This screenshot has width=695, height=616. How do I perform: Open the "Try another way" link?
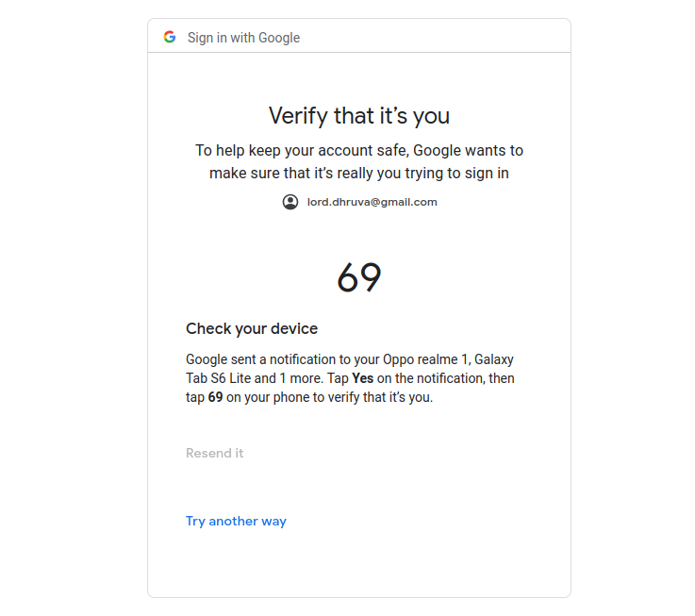coord(236,521)
